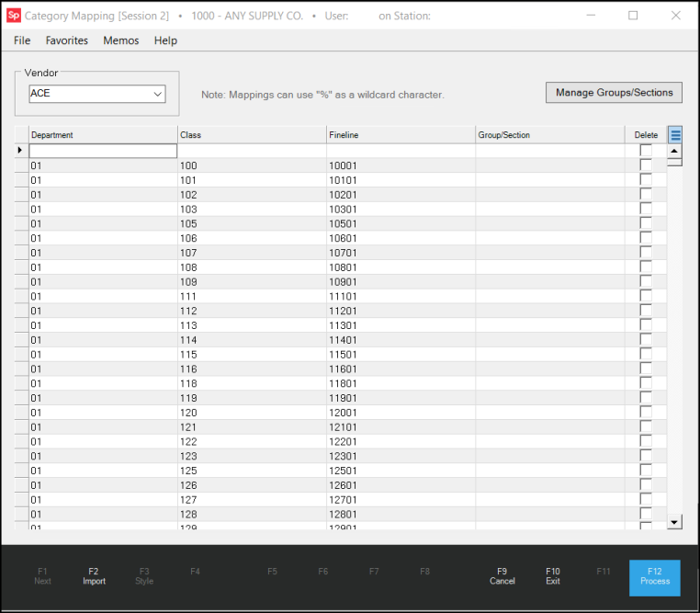Click the empty Department cell in new row
This screenshot has width=700, height=613.
(103, 151)
